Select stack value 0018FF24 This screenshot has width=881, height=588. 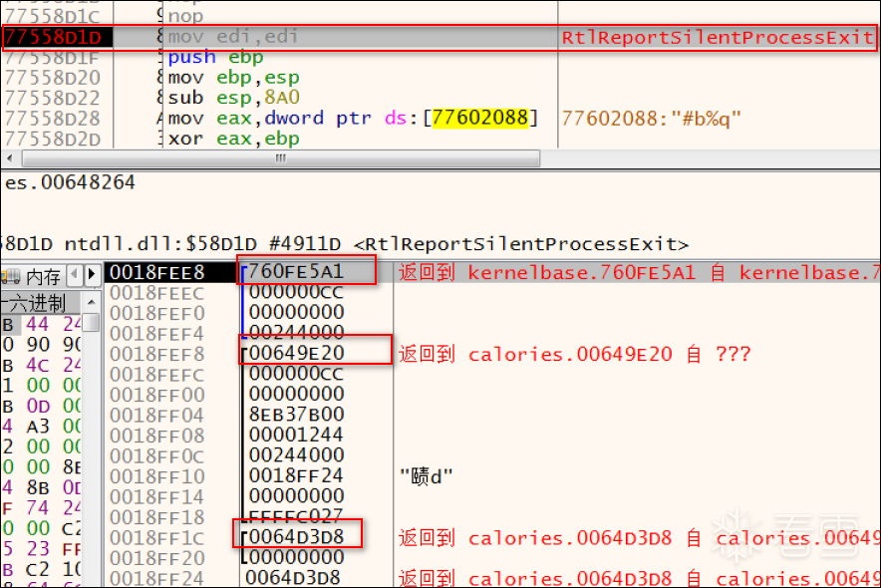(296, 475)
